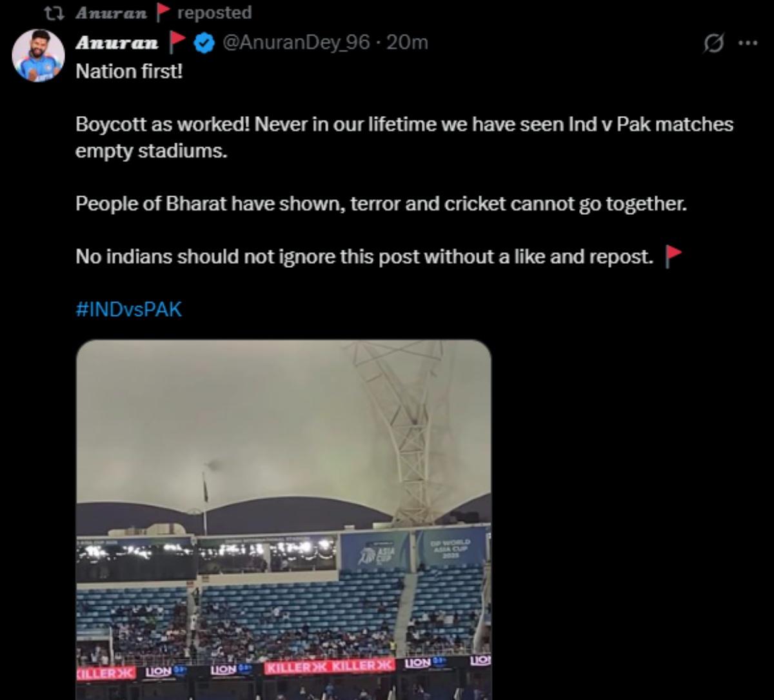Open the reposter name Anuran on top line

(x=111, y=13)
